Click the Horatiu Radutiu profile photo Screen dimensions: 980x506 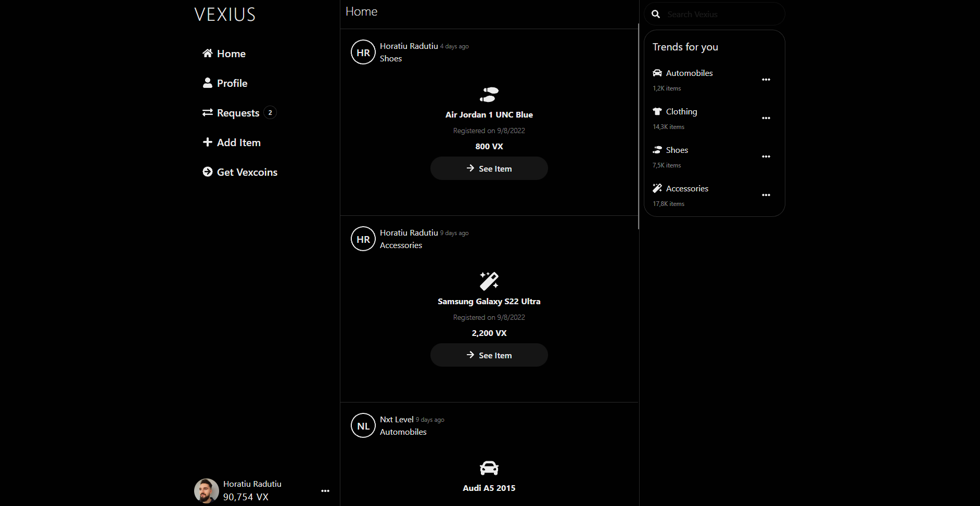207,491
